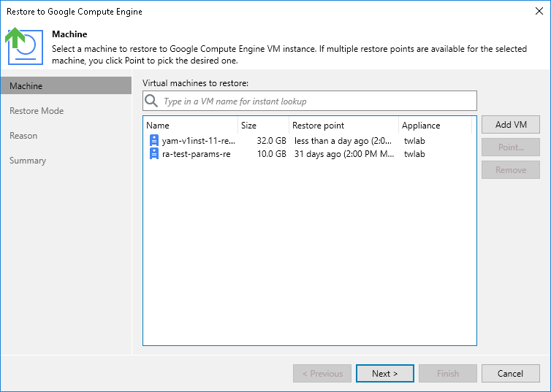Select the ra-test-params-re row name
Screen dimensions: 551x392
tap(196, 154)
